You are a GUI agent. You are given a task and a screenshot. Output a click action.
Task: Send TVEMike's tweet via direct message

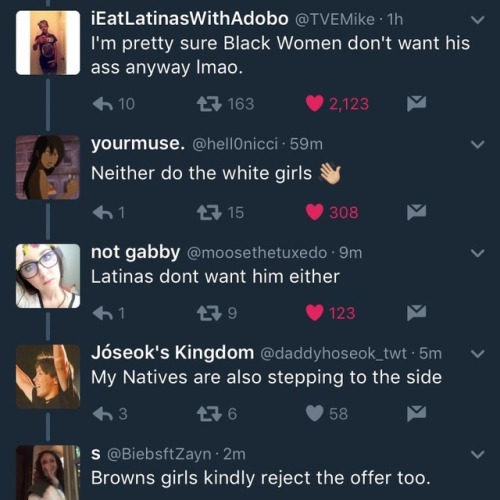416,103
